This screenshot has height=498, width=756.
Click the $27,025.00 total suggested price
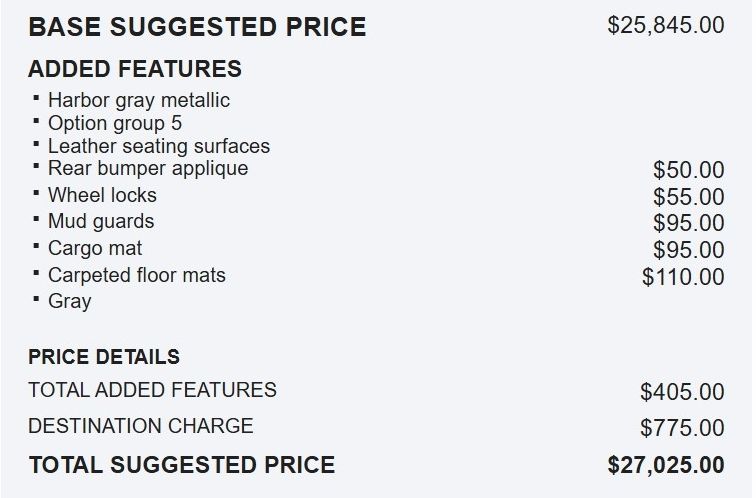point(666,465)
